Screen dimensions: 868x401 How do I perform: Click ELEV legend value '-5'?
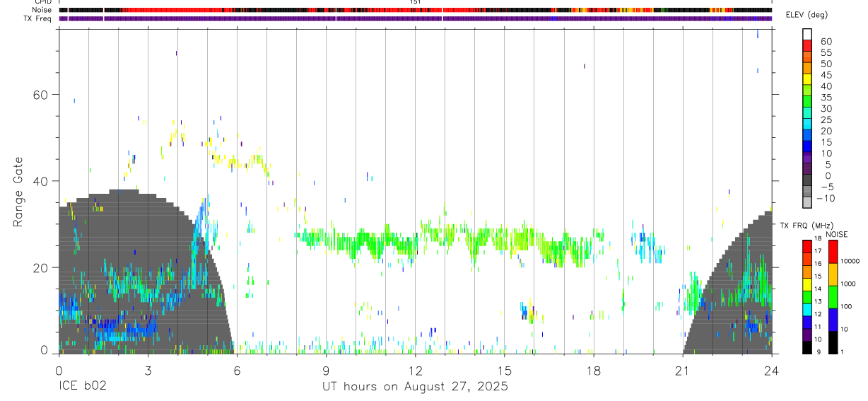pyautogui.click(x=826, y=187)
